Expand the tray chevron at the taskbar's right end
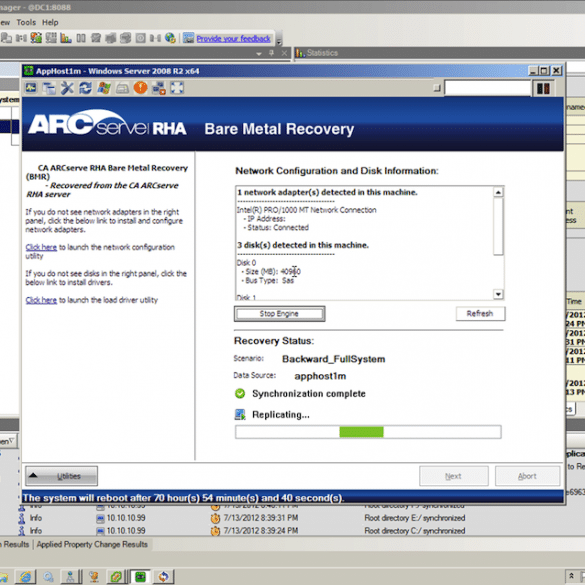585x585 pixels. 571,576
